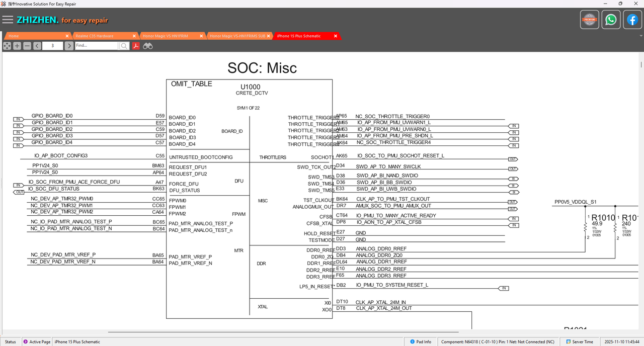The width and height of the screenshot is (644, 346).
Task: Select net IO_PMU_TO_MANY_ACTIVE_READY
Action: (396, 216)
